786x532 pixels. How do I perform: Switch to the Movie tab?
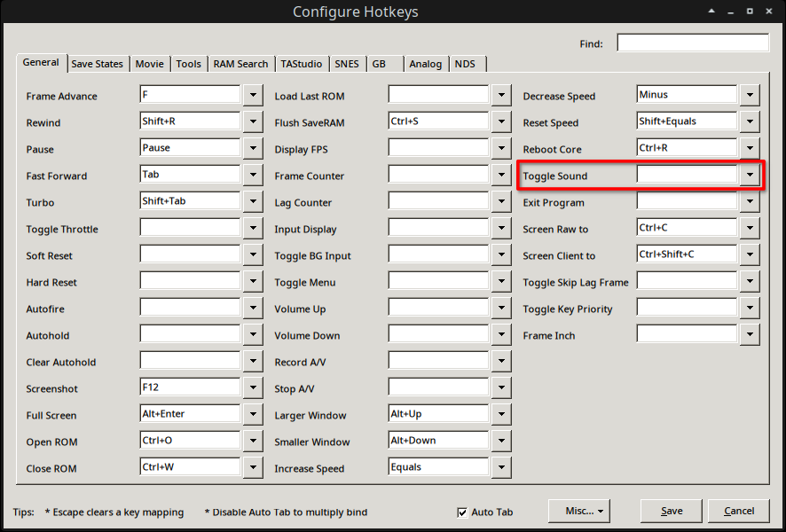coord(149,63)
